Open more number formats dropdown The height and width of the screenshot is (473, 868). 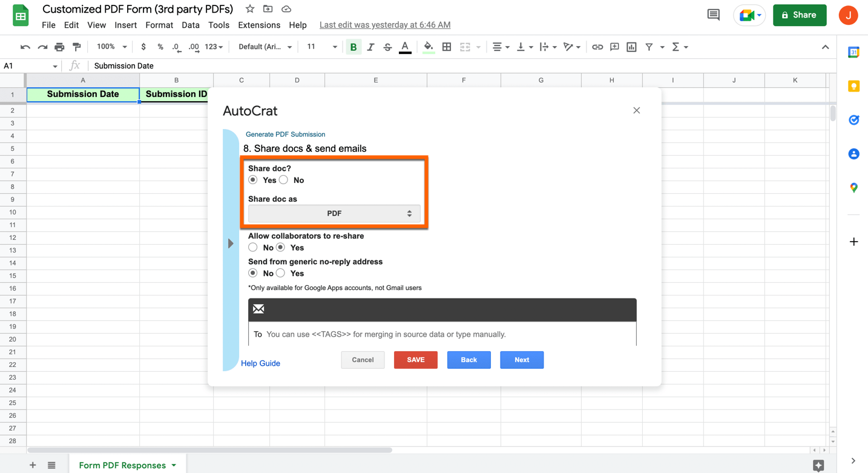[214, 47]
